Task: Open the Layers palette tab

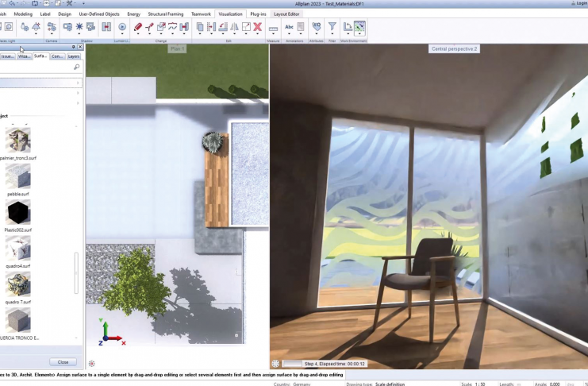Action: click(74, 56)
